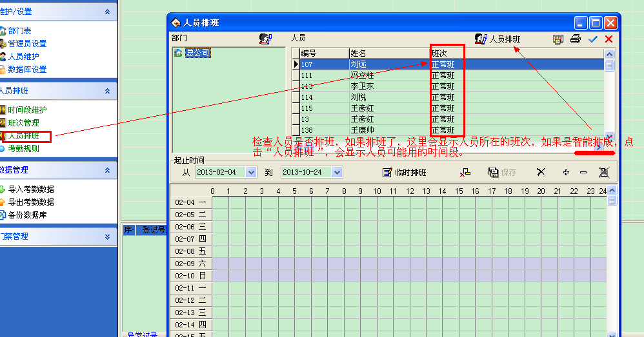Click the blue checkmark confirm icon

coord(592,39)
